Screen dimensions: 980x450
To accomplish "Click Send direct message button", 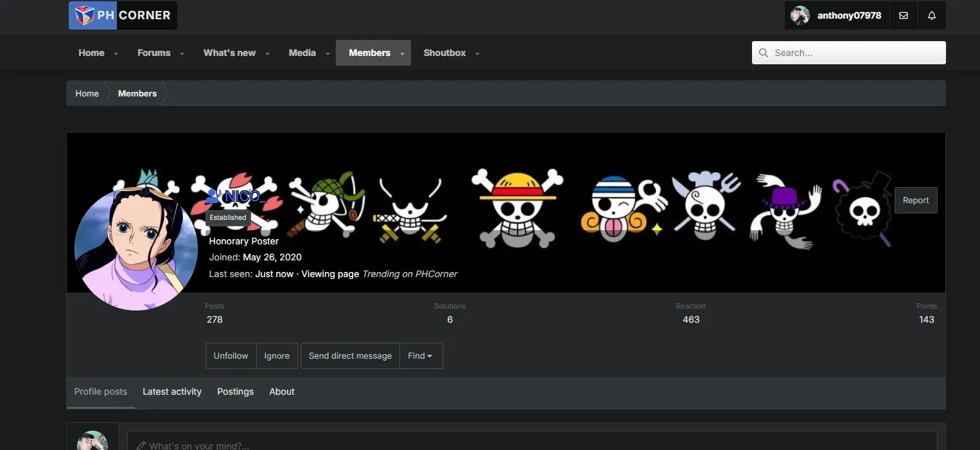I will 350,356.
